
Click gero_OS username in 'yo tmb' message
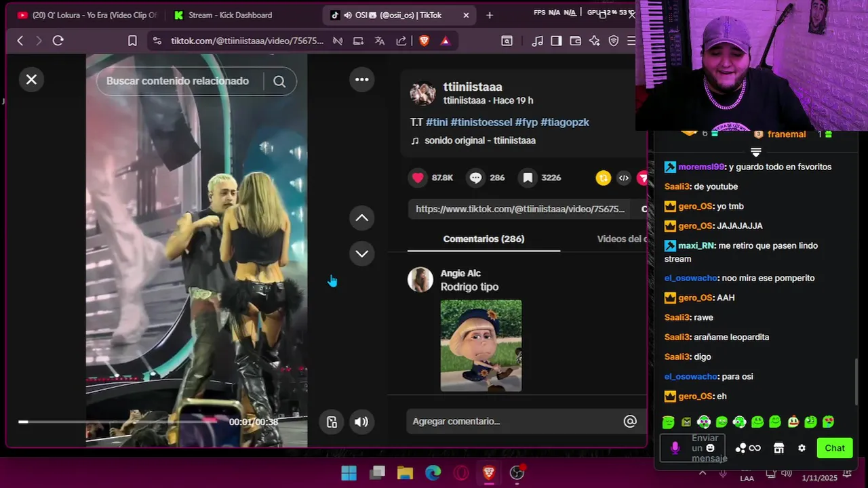click(x=695, y=206)
